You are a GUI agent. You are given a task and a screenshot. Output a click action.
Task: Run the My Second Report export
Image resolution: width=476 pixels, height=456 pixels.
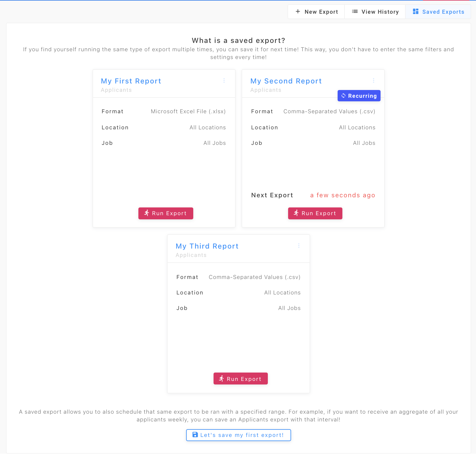pyautogui.click(x=315, y=213)
